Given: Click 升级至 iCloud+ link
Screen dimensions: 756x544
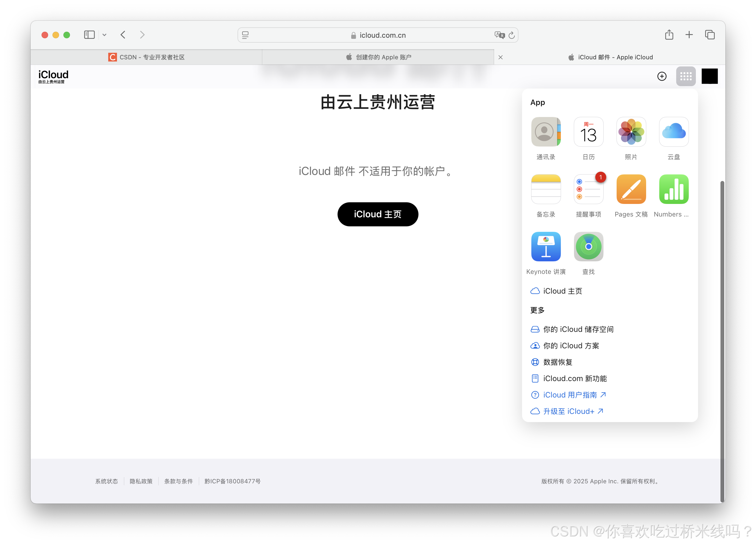Looking at the screenshot, I should coord(569,411).
